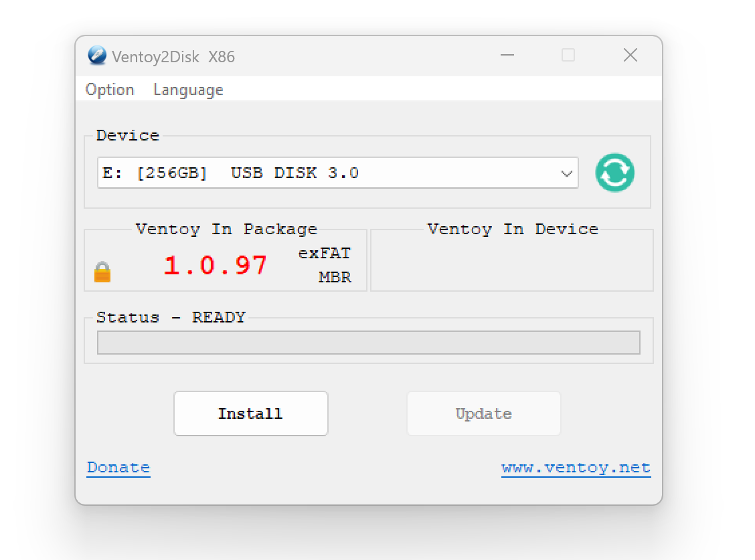This screenshot has width=755, height=560.
Task: Click the dropdown chevron on the device combo box
Action: pyautogui.click(x=566, y=173)
